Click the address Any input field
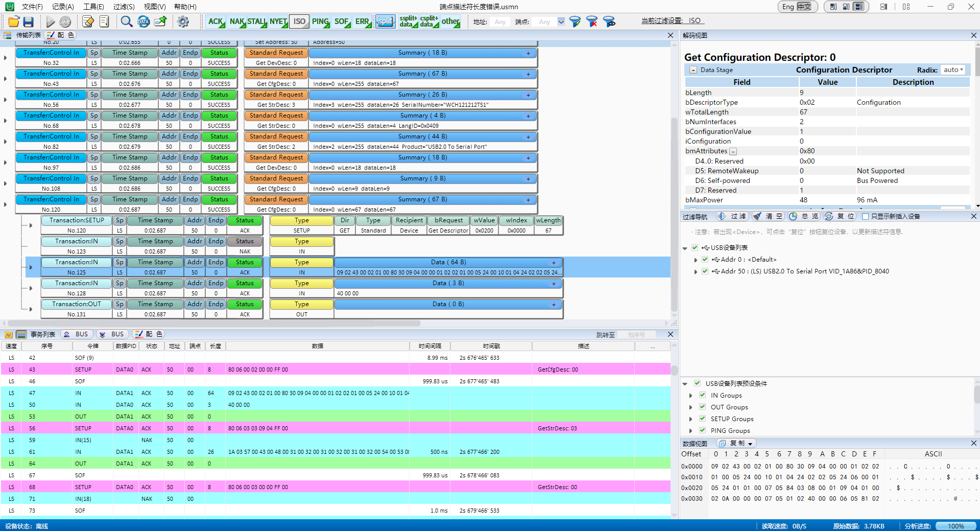The height and width of the screenshot is (531, 980). (x=500, y=21)
